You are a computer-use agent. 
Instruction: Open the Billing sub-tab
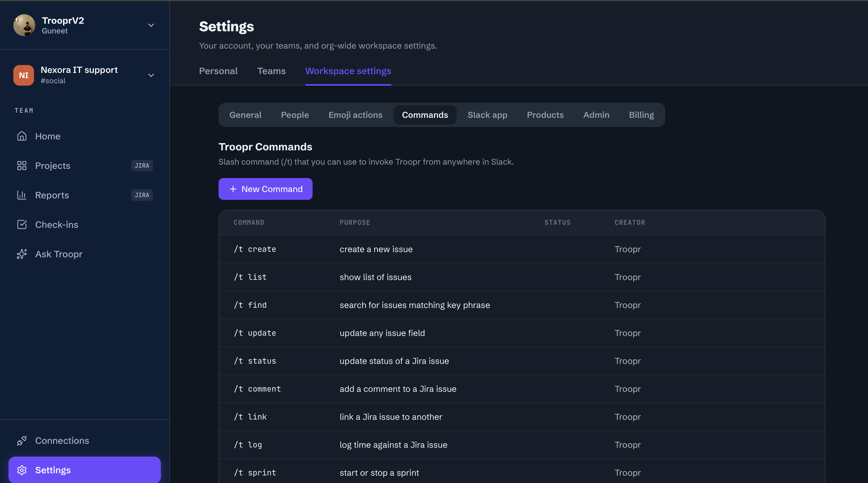pos(641,115)
